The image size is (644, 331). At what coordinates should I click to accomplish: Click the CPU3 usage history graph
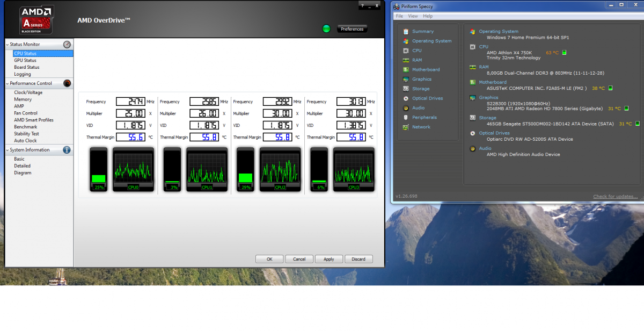354,170
